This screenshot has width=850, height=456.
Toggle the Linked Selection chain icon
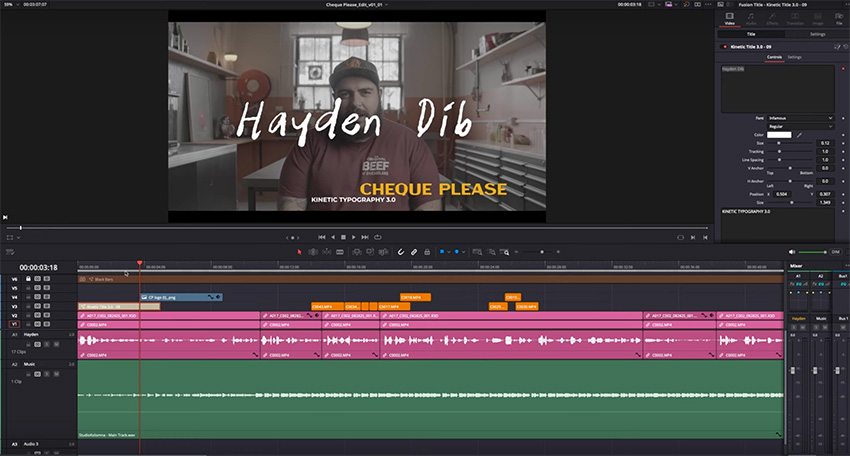tap(415, 252)
